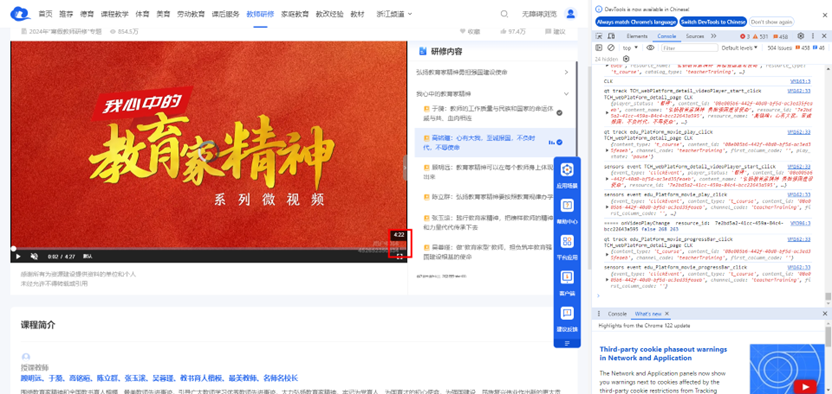832x394 pixels.
Task: Open the 首页 navigation item
Action: point(46,14)
